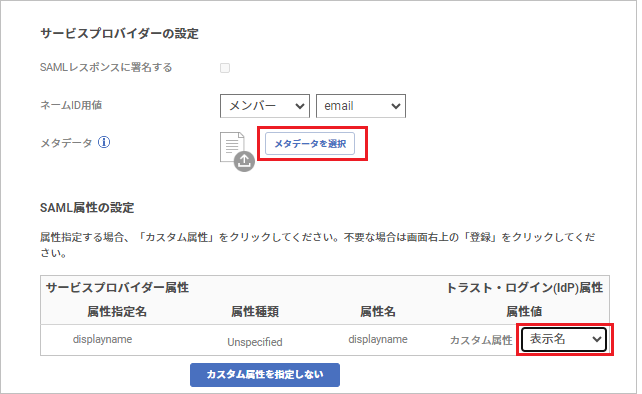Click the Unspecified attribute type cell
The width and height of the screenshot is (642, 394).
255,342
